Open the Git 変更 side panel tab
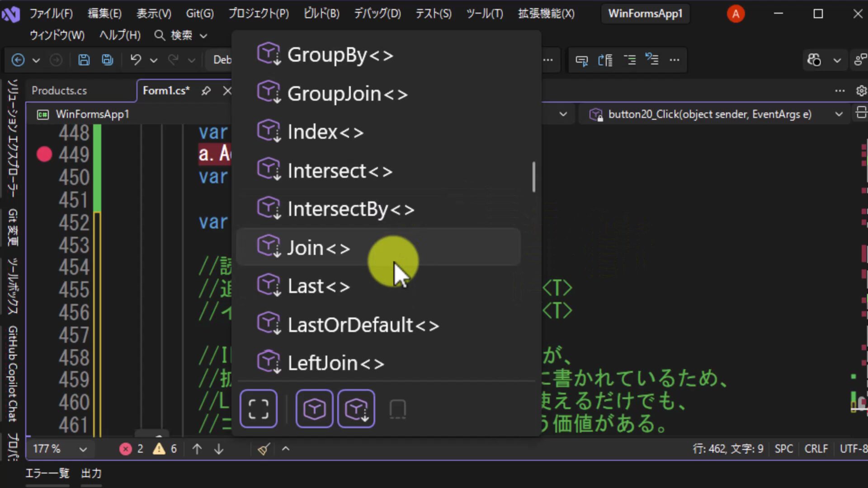This screenshot has width=868, height=488. click(x=13, y=227)
